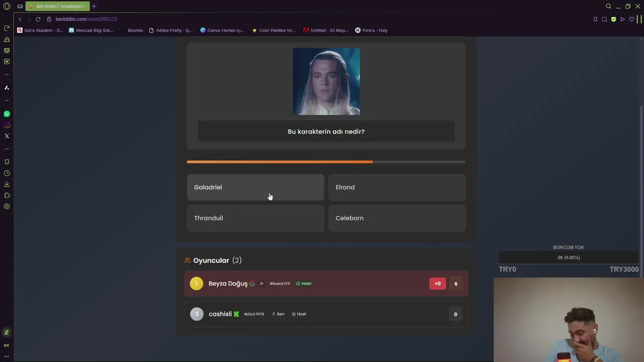
Task: Click the BORCUM YOK debt bar overlay
Action: pyautogui.click(x=569, y=257)
